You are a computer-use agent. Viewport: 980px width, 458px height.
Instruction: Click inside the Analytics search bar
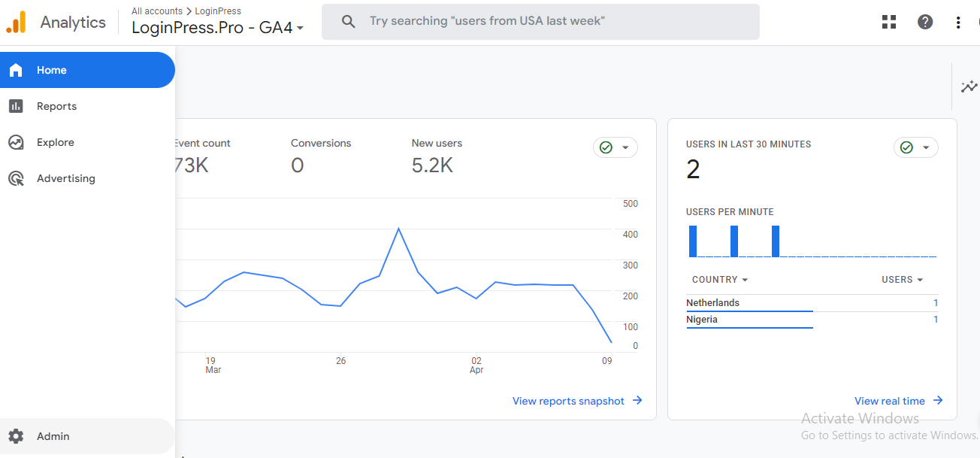click(526, 21)
